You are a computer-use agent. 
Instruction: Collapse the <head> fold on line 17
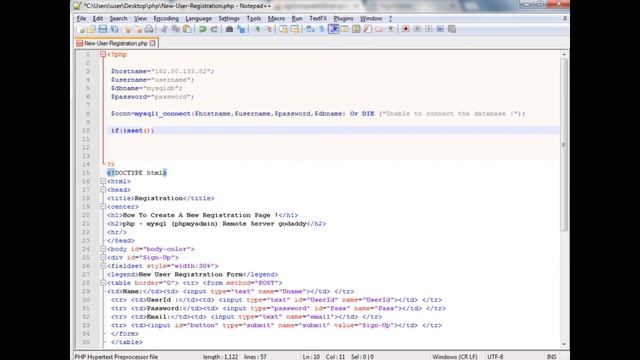pos(103,190)
